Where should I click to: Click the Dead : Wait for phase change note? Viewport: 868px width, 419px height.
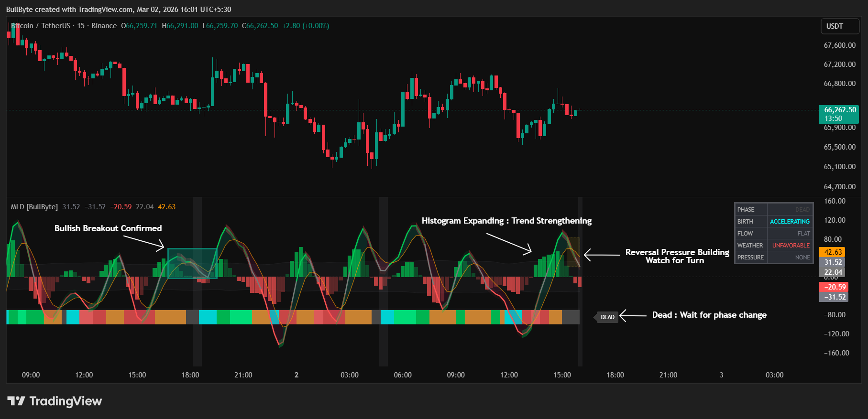[x=709, y=315]
